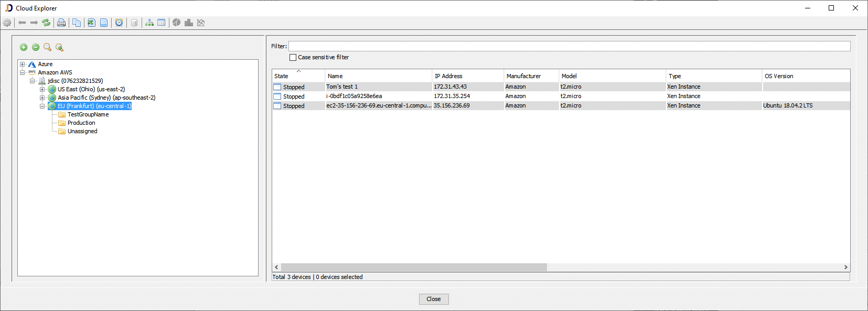Sort by Model column header
Screen dimensions: 868x311
pyautogui.click(x=612, y=76)
